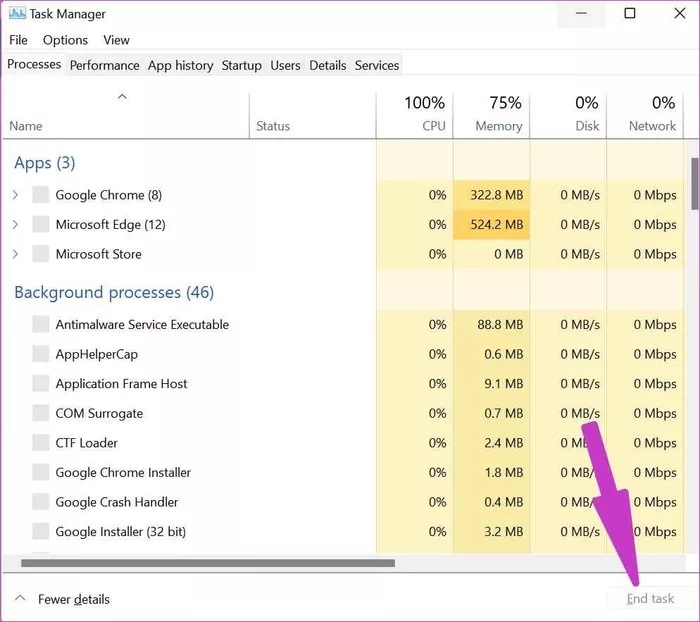Click the Google Chrome process icon
The image size is (700, 622).
point(41,195)
